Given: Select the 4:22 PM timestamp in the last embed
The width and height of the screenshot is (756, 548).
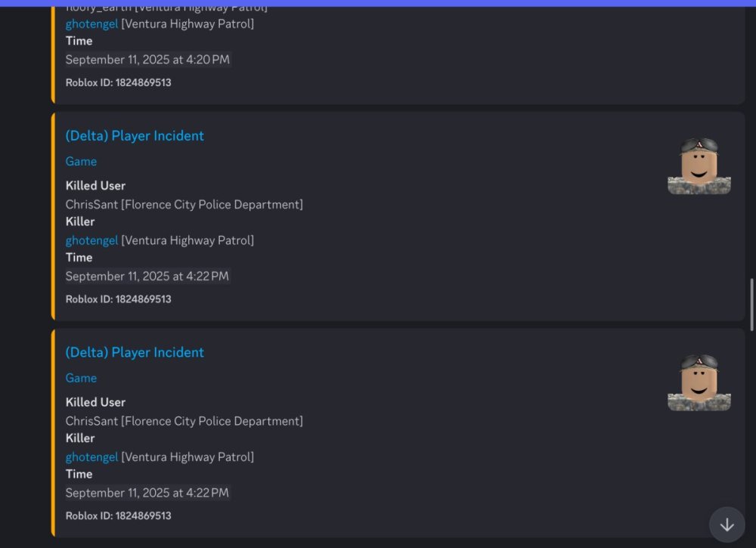Looking at the screenshot, I should pos(147,493).
